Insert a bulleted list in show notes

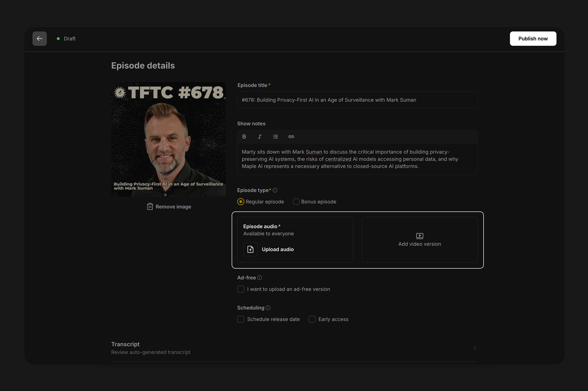[x=275, y=137]
